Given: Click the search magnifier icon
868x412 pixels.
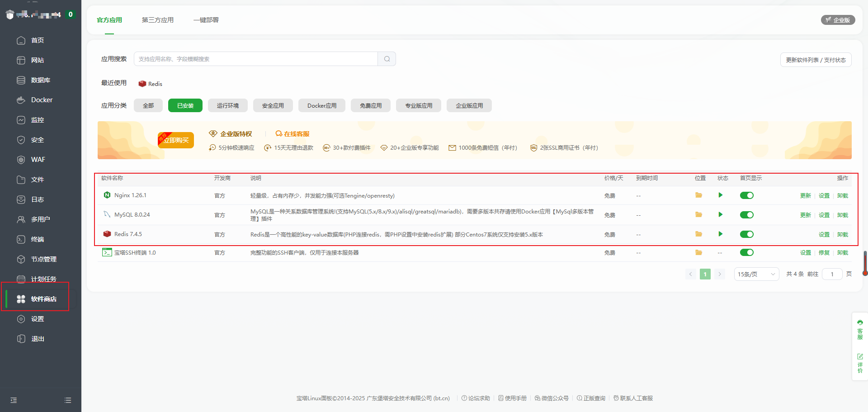Looking at the screenshot, I should [x=387, y=59].
